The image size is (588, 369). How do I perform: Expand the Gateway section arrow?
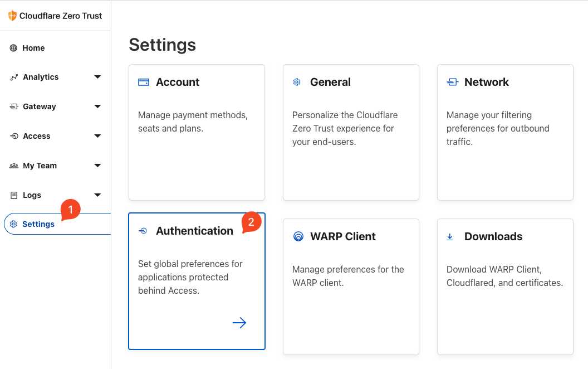coord(97,106)
